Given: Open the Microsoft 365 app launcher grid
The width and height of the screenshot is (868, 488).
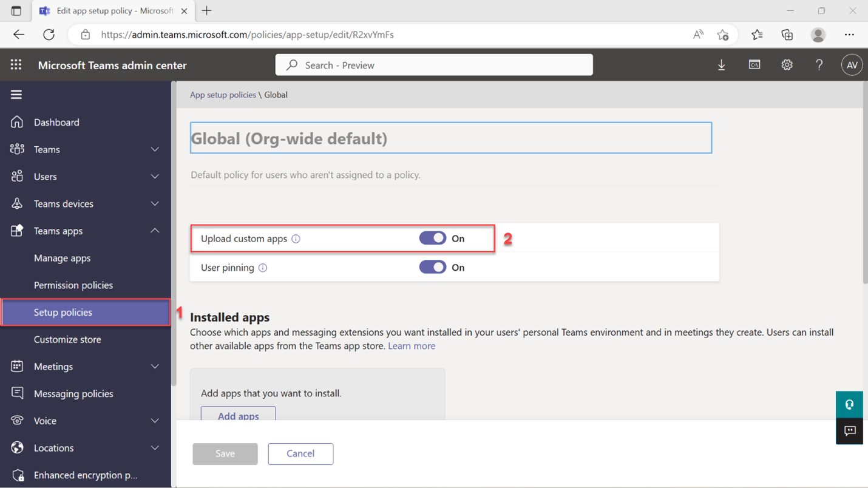Looking at the screenshot, I should [16, 64].
